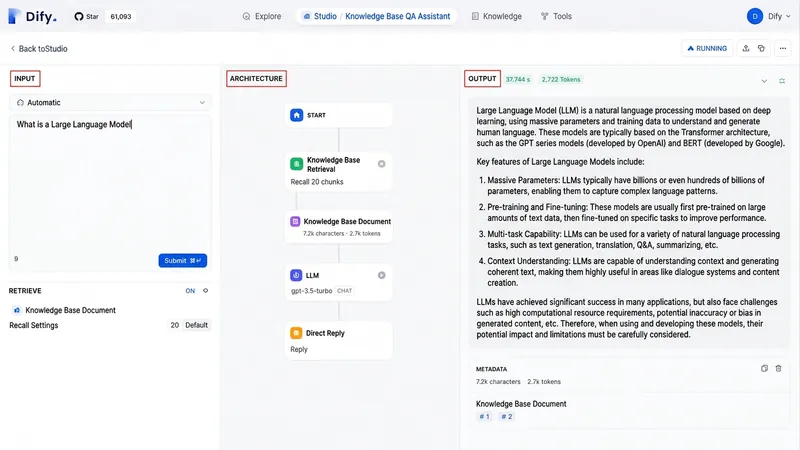Image resolution: width=800 pixels, height=450 pixels.
Task: Switch to the Knowledge tab
Action: (496, 16)
